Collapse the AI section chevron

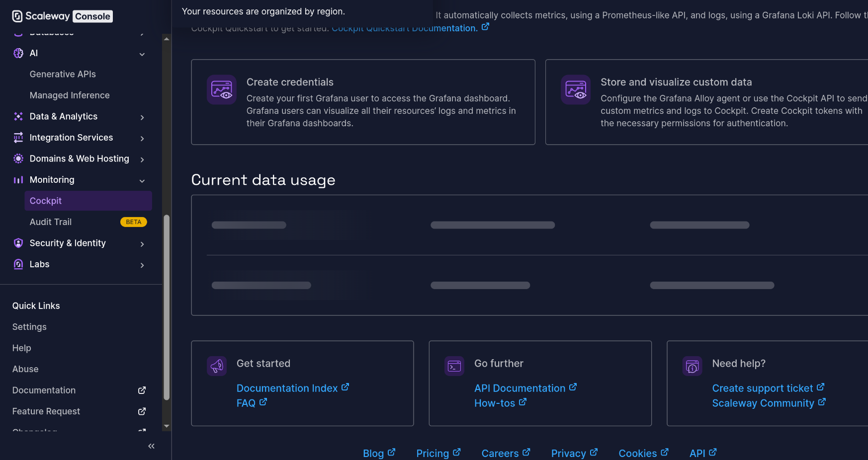(142, 54)
